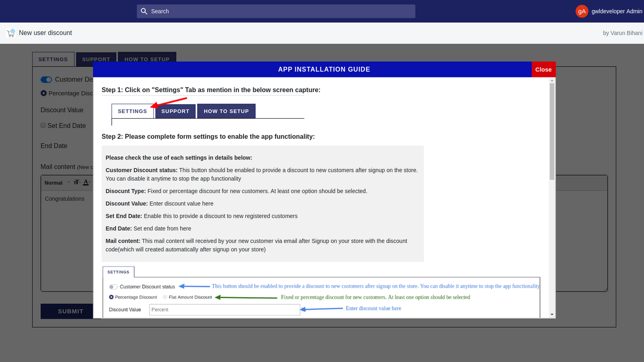Screen dimensions: 644x362
Task: Toggle the Customer Discount status switch
Action: [46, 79]
